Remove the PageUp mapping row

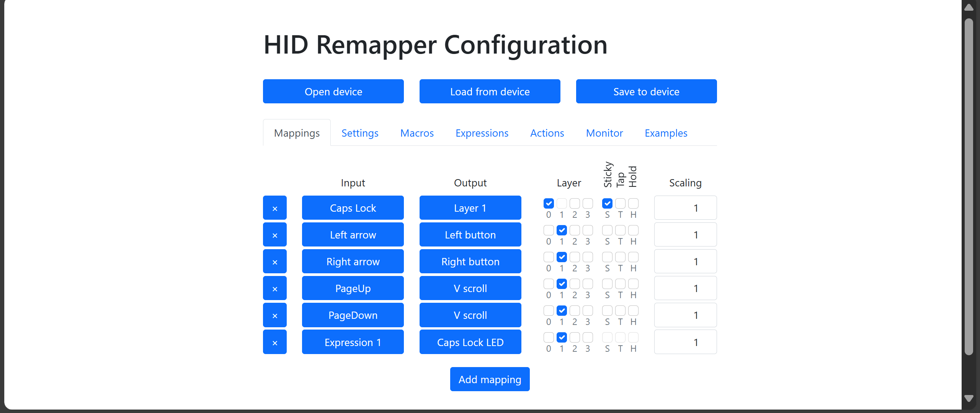[x=274, y=288]
